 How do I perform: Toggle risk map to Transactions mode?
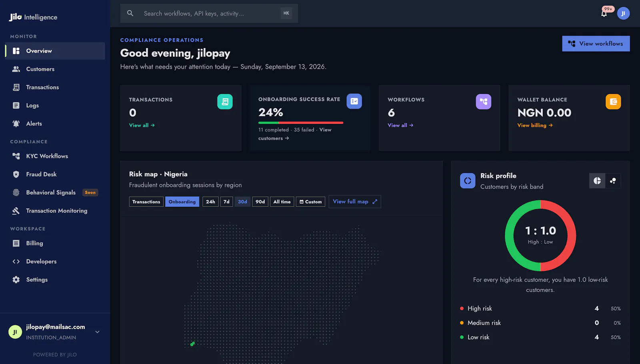click(146, 202)
